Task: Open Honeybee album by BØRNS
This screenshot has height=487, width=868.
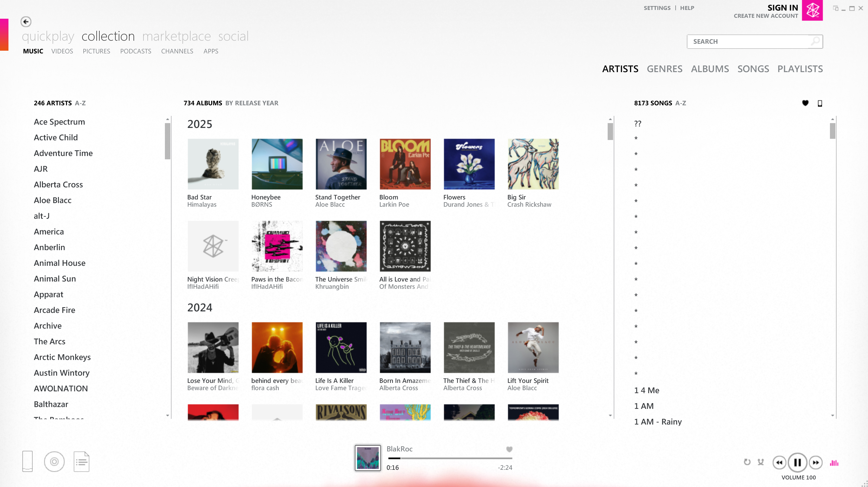Action: pos(277,164)
